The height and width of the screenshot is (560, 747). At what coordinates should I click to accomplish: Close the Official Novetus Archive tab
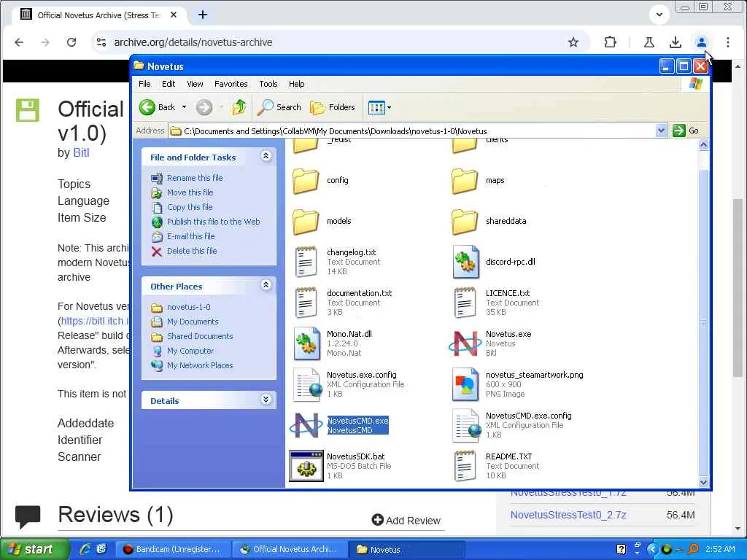(174, 15)
